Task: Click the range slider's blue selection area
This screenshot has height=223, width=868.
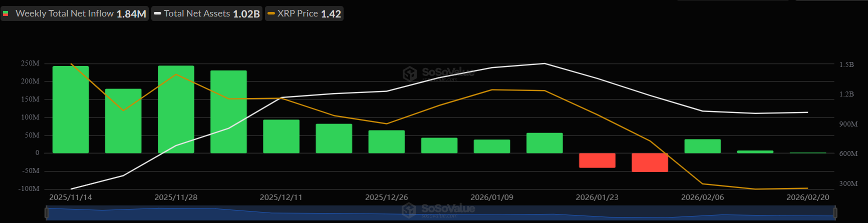Action: point(441,213)
